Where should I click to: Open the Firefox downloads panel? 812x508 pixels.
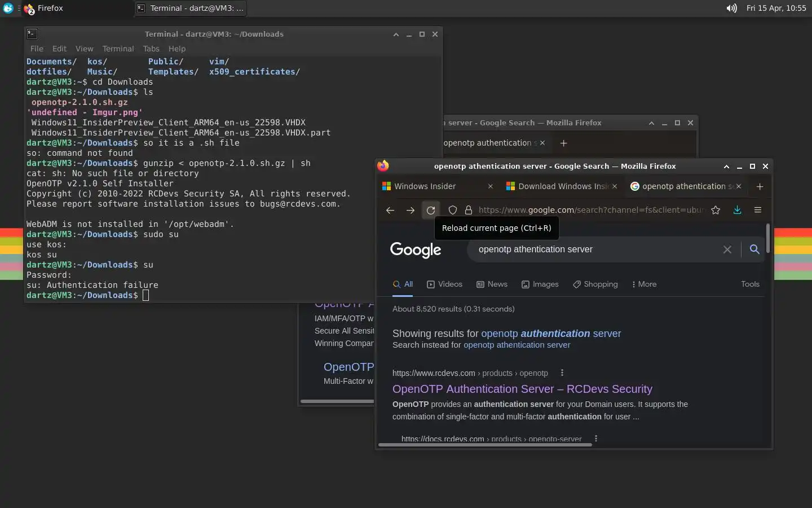737,210
